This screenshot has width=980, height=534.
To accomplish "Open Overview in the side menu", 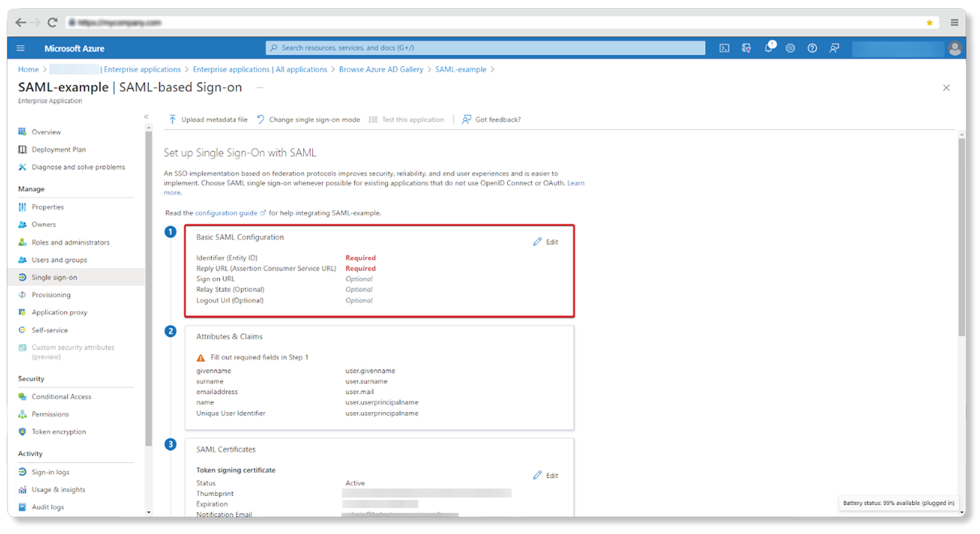I will (46, 132).
